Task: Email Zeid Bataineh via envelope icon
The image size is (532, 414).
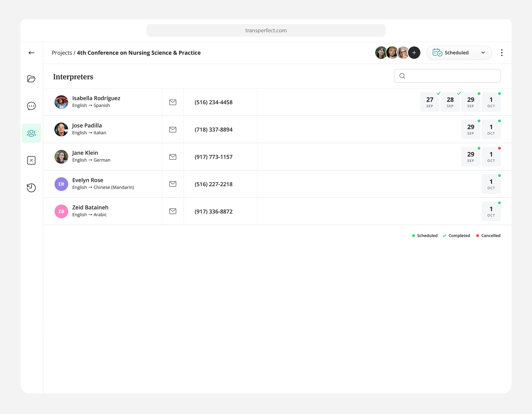Action: [x=173, y=211]
